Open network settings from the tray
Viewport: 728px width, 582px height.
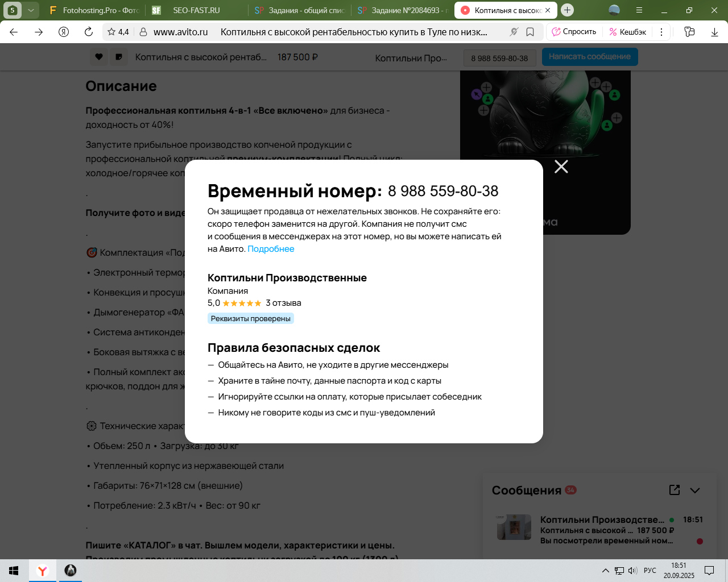coord(619,571)
